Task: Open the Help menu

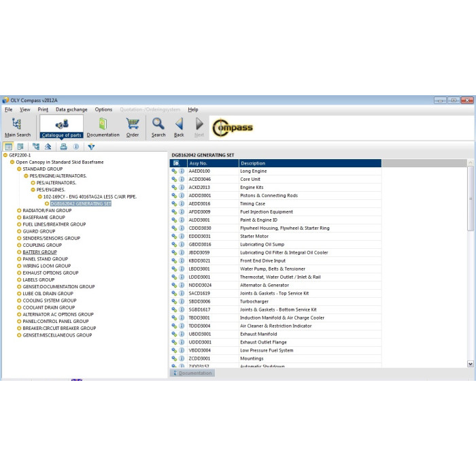Action: click(192, 109)
